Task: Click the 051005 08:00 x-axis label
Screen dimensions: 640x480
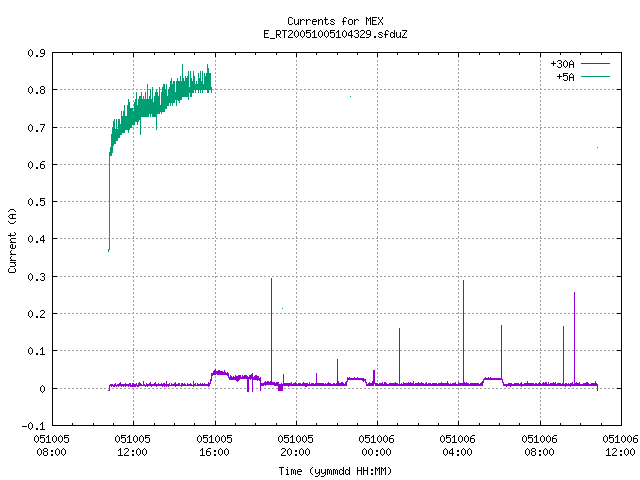Action: [x=51, y=445]
